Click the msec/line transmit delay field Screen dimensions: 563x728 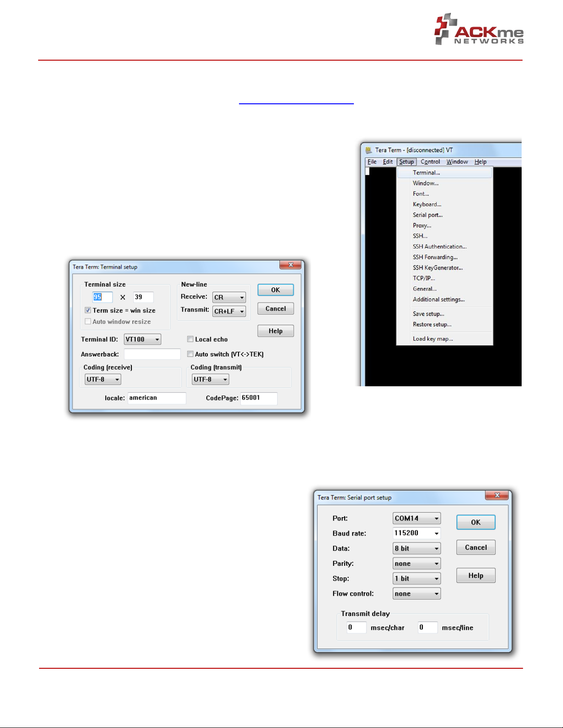click(x=428, y=627)
